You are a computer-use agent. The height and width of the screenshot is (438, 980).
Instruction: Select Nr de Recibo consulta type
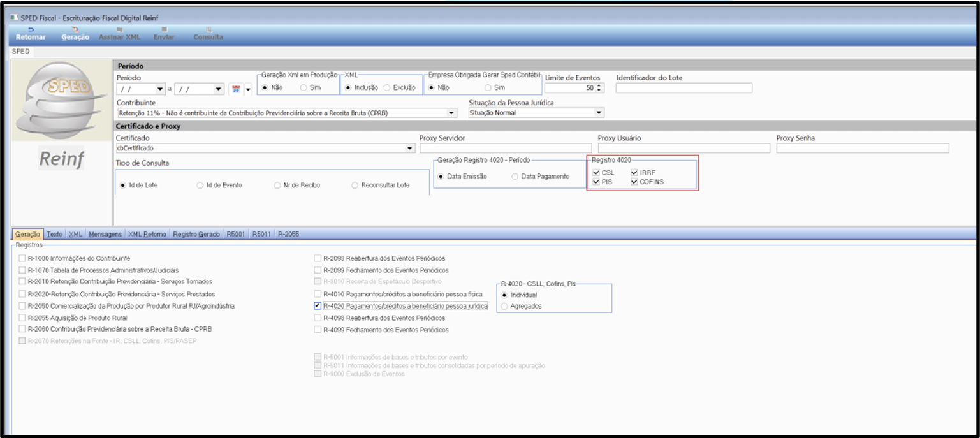pos(297,185)
